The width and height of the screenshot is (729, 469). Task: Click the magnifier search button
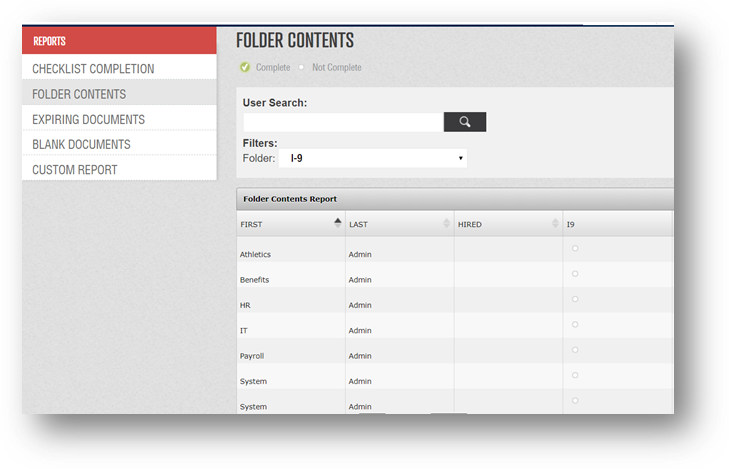coord(464,122)
